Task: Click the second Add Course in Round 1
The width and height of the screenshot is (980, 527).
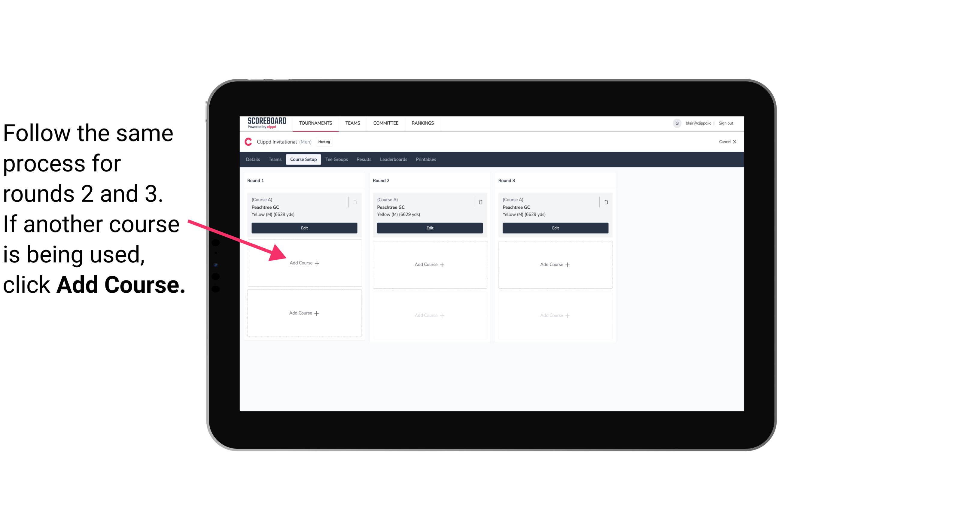Action: [304, 313]
